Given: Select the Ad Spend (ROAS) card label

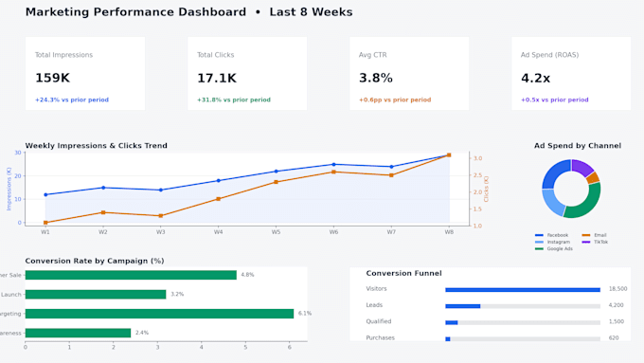Looking at the screenshot, I should pos(549,55).
